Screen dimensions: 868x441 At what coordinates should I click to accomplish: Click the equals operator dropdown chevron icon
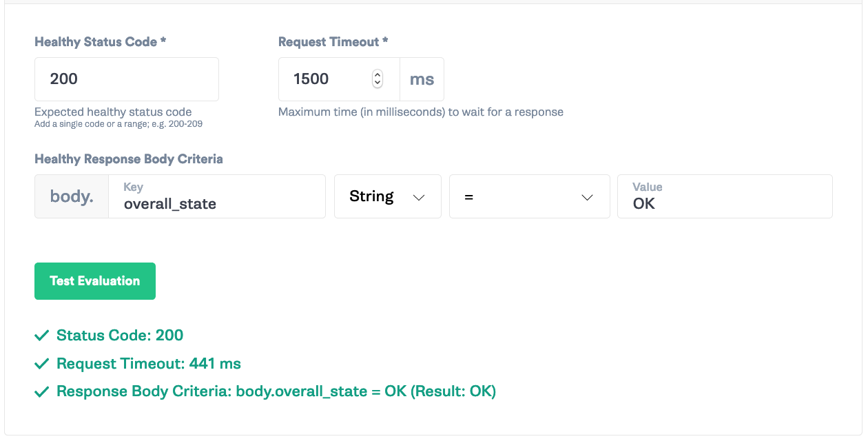tap(587, 197)
